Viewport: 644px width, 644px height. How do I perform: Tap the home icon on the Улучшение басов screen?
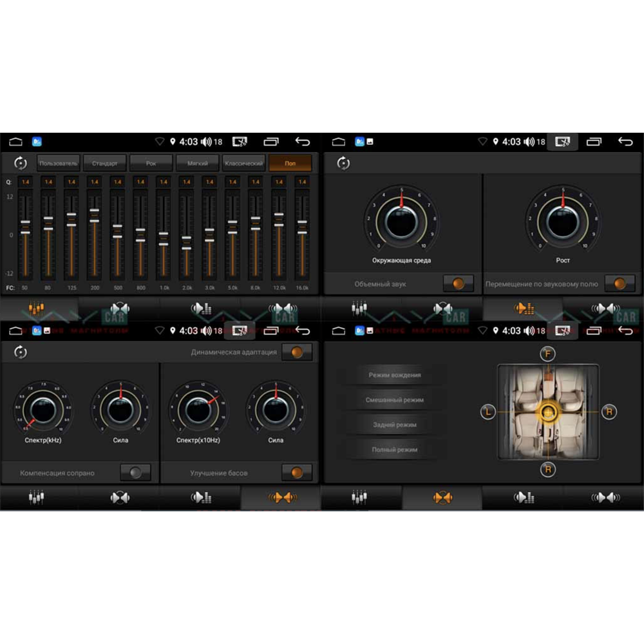click(x=15, y=330)
